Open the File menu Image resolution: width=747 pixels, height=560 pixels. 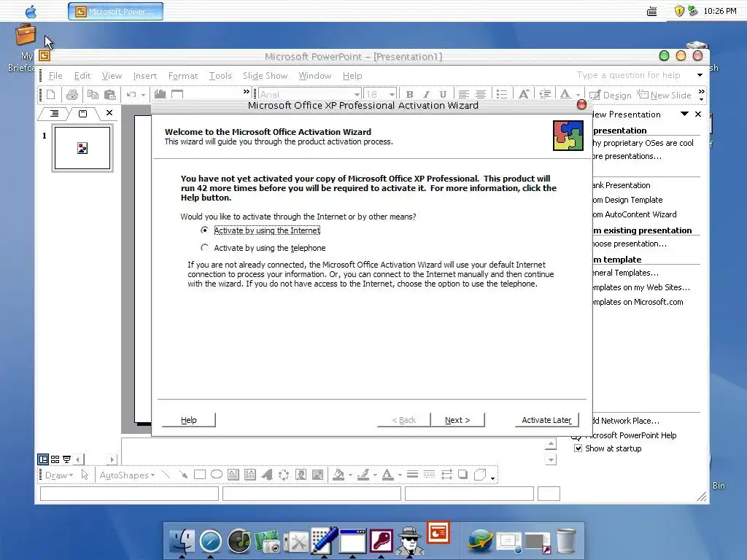point(55,76)
